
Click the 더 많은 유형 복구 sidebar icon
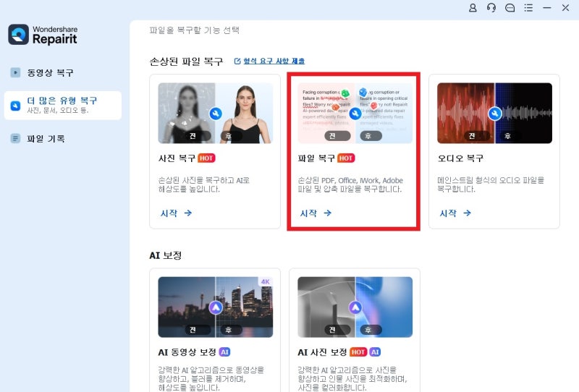coord(15,106)
